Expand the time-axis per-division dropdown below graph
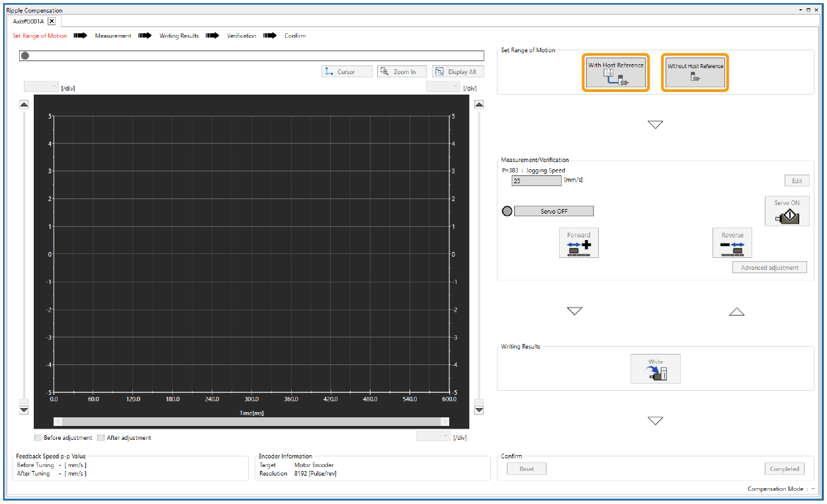This screenshot has width=827, height=504. [x=433, y=436]
